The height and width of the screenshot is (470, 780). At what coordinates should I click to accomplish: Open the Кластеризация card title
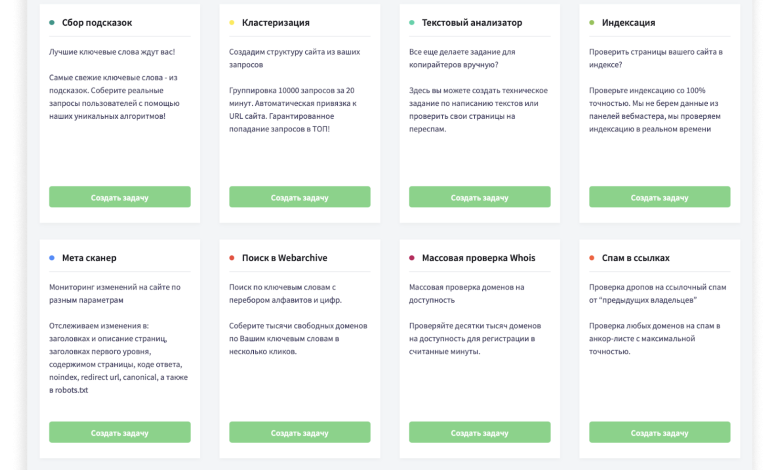(x=276, y=22)
